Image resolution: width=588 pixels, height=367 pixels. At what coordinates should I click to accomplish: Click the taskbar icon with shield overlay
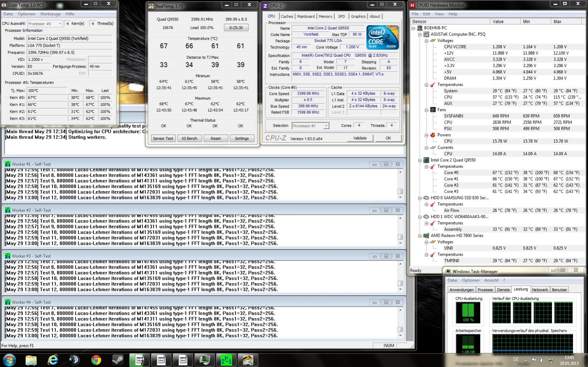coord(248,360)
